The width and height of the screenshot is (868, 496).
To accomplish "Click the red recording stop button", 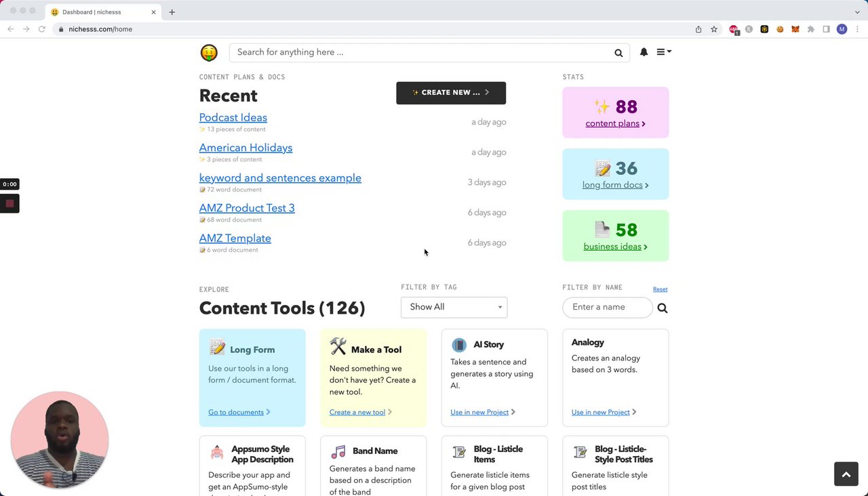I will tap(9, 203).
